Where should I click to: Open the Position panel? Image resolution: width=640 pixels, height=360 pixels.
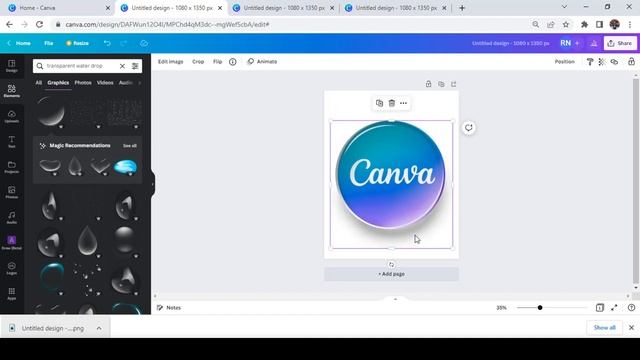564,62
